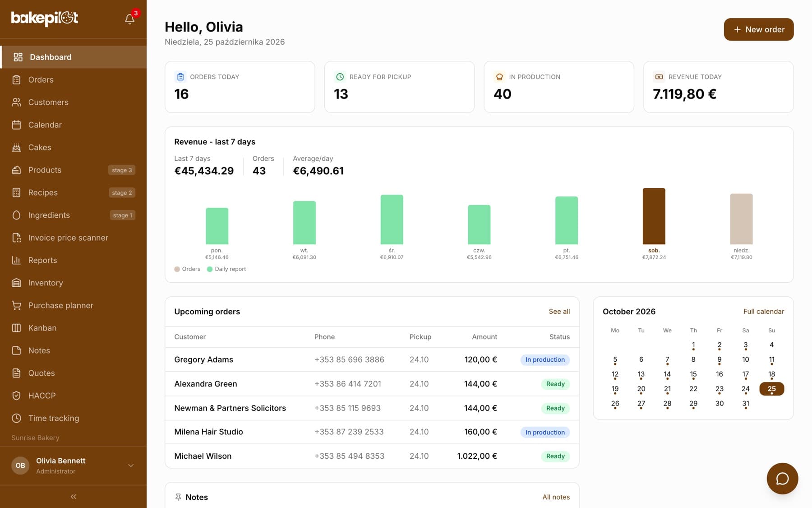Open the Full calendar link
The width and height of the screenshot is (812, 508).
point(763,312)
